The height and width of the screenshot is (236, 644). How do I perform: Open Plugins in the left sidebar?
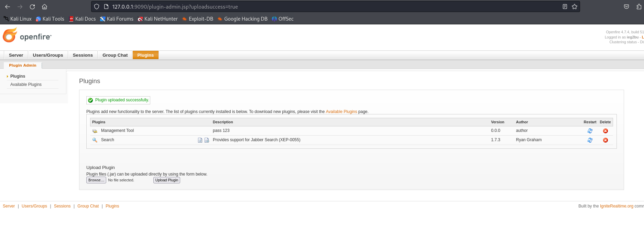(x=18, y=76)
